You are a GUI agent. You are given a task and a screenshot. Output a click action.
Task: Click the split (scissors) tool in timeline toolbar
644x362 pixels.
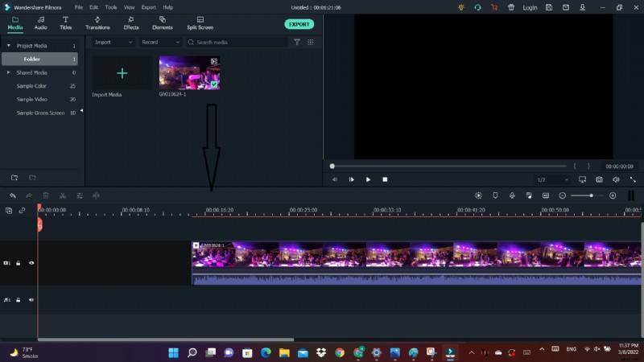63,195
